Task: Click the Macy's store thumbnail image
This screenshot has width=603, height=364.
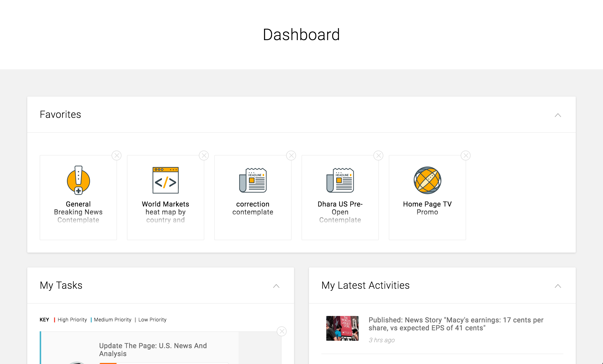Action: (342, 328)
